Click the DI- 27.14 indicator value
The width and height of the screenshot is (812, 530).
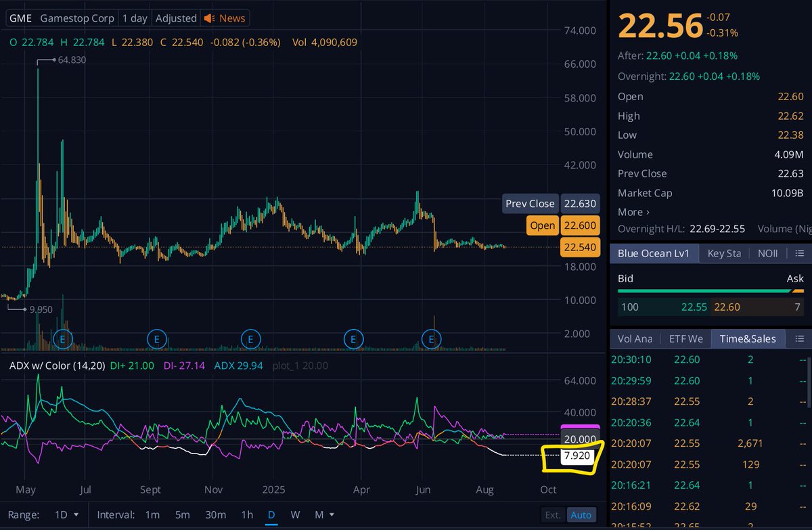click(x=183, y=366)
